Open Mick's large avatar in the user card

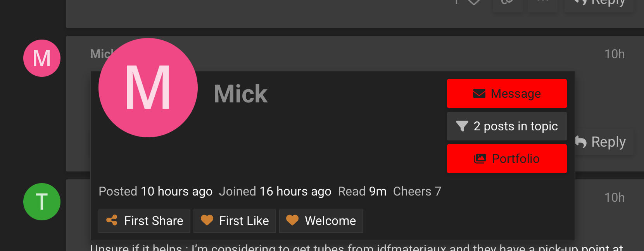[148, 88]
